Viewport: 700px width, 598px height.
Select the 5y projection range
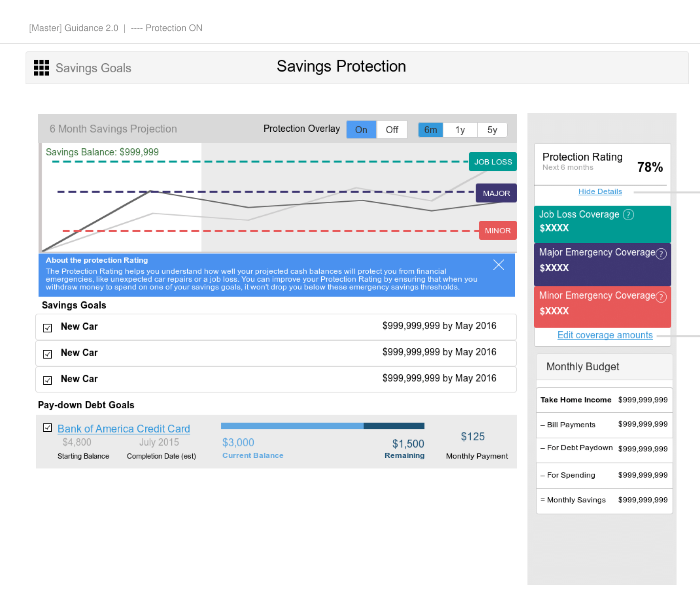[x=492, y=130]
